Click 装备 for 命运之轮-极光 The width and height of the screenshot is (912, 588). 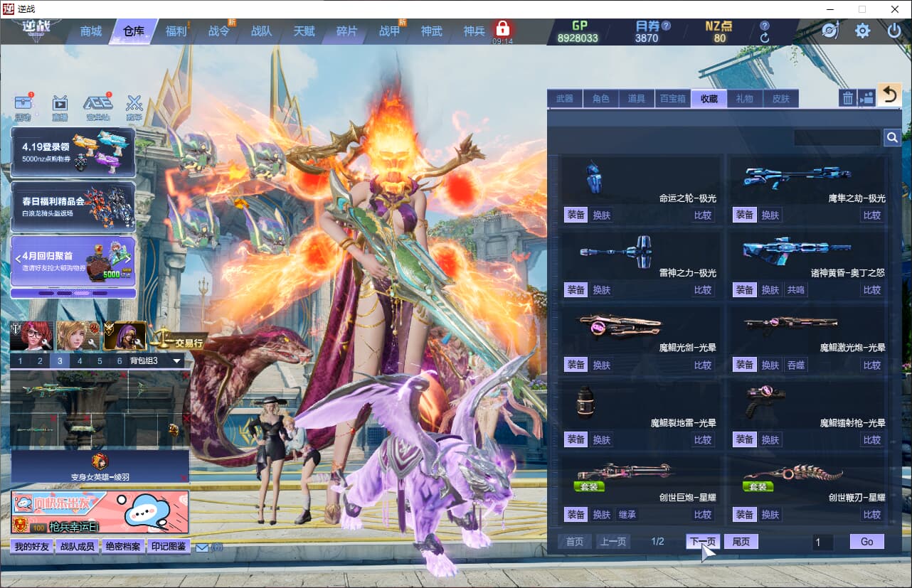[x=576, y=215]
